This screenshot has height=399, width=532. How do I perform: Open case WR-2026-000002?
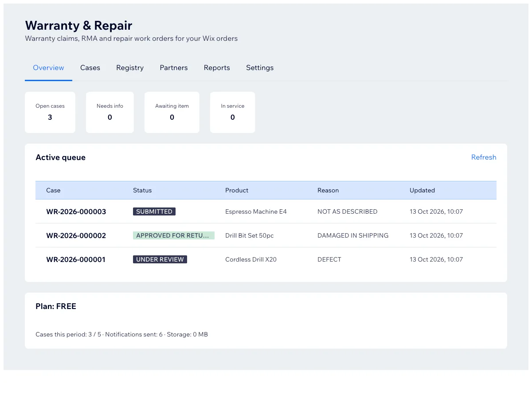[76, 236]
